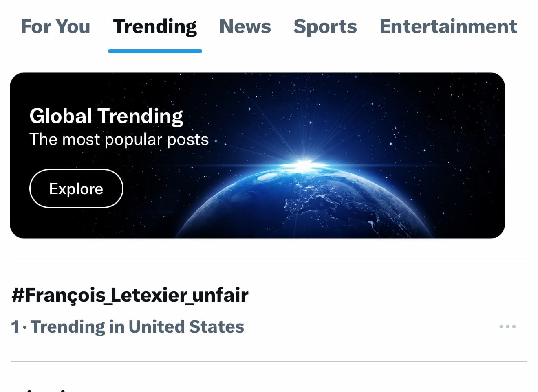Image resolution: width=538 pixels, height=392 pixels.
Task: Select the Trending tab
Action: (x=155, y=26)
